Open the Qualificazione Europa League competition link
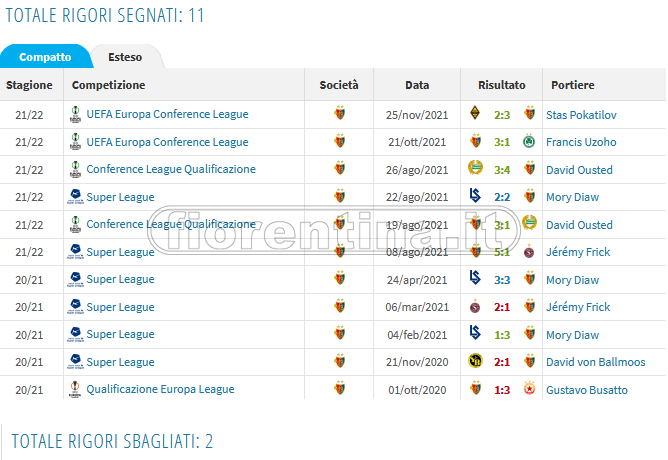 click(x=160, y=389)
